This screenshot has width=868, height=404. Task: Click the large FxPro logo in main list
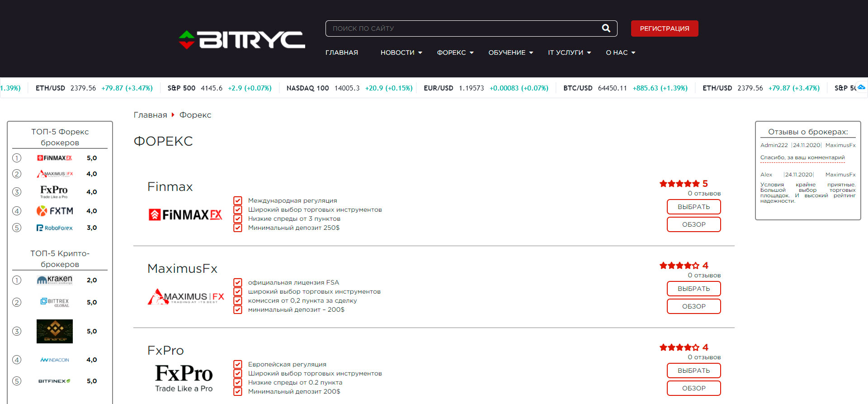pos(184,378)
